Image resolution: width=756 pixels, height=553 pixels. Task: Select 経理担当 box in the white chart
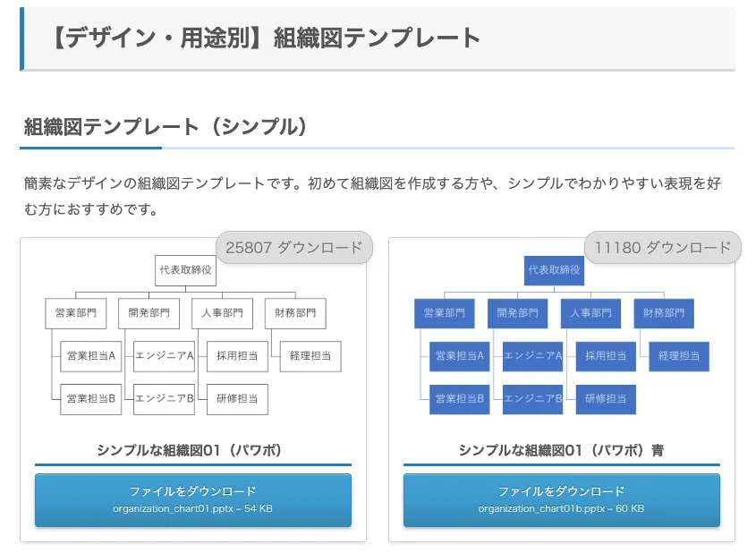[x=310, y=356]
